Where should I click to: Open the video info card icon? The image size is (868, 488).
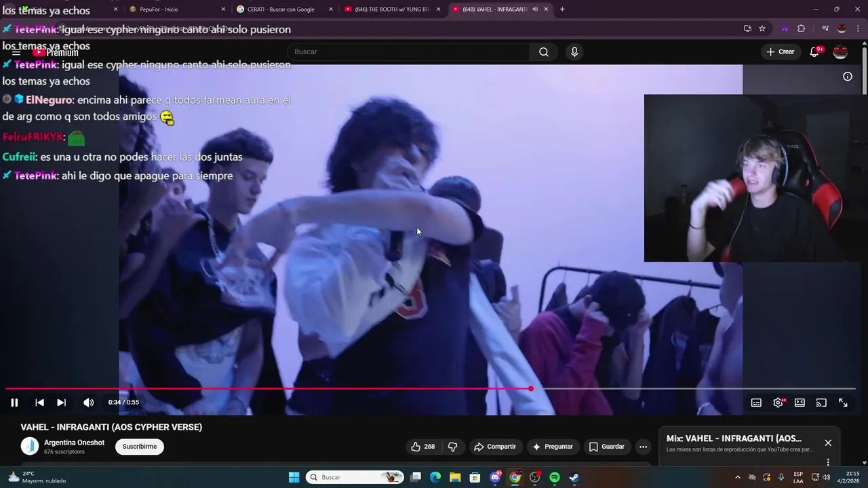click(x=847, y=77)
